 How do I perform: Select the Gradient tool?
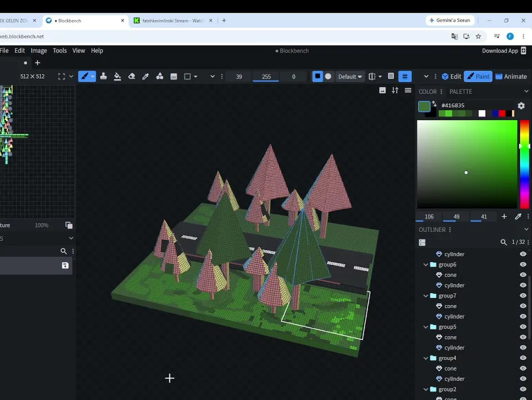[173, 76]
